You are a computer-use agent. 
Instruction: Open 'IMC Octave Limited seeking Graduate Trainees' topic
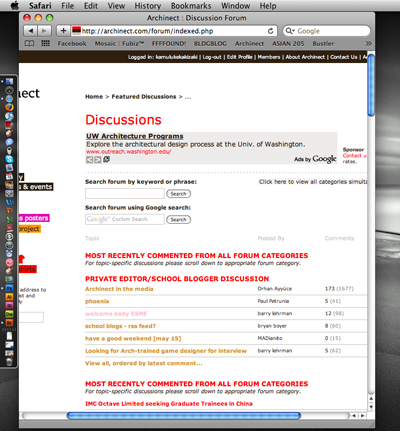point(169,404)
